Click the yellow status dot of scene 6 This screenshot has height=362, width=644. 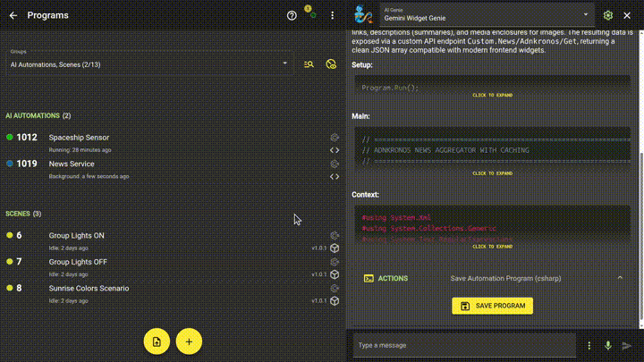point(10,235)
